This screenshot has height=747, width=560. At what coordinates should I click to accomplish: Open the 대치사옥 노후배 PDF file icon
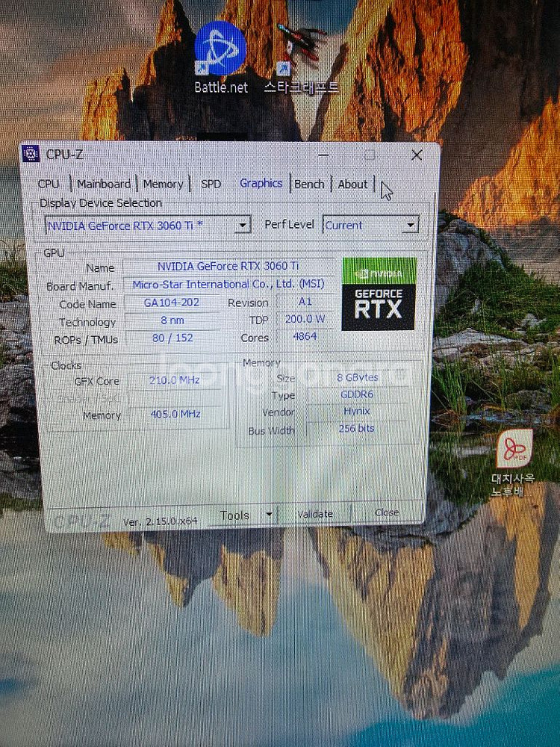tap(514, 462)
